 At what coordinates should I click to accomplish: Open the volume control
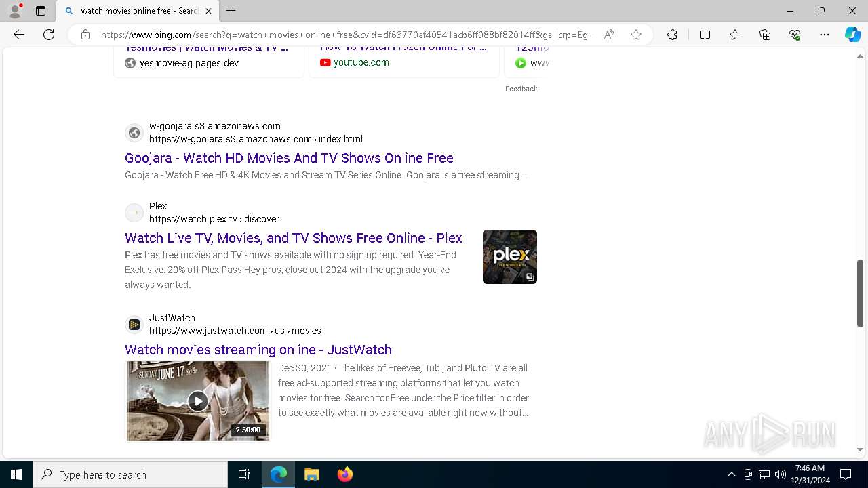tap(781, 474)
